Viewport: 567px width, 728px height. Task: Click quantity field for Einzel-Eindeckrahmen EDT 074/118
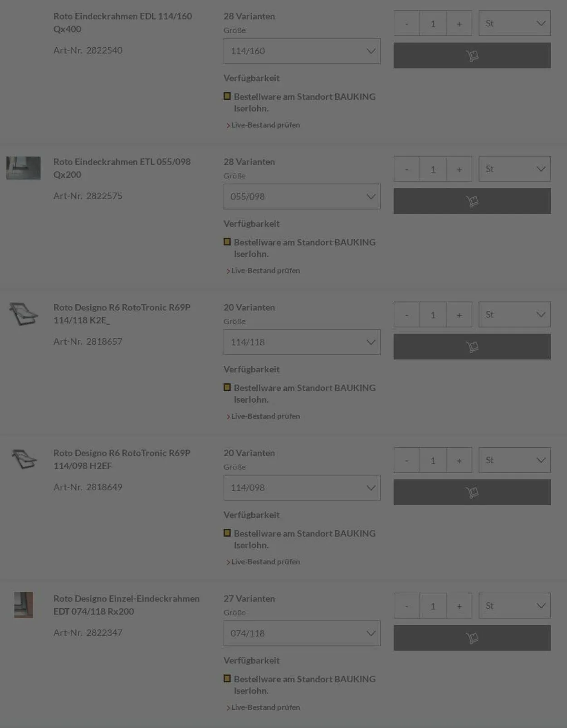pos(433,606)
